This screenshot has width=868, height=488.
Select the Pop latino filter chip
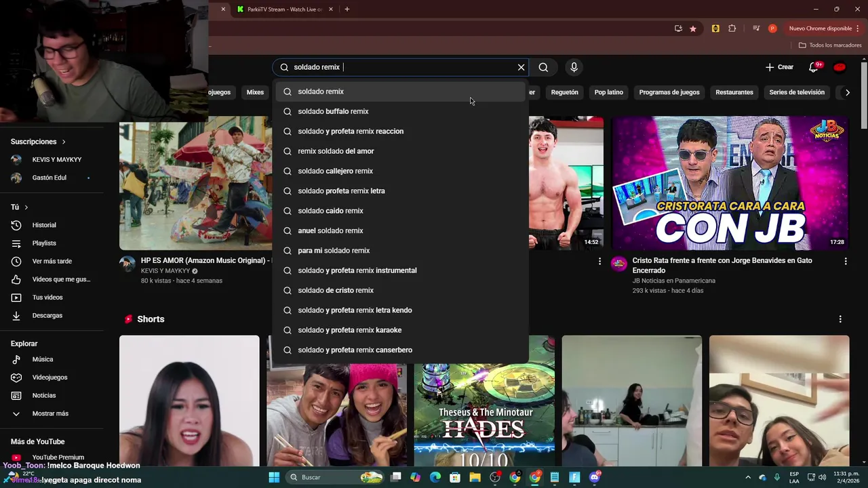coord(608,92)
